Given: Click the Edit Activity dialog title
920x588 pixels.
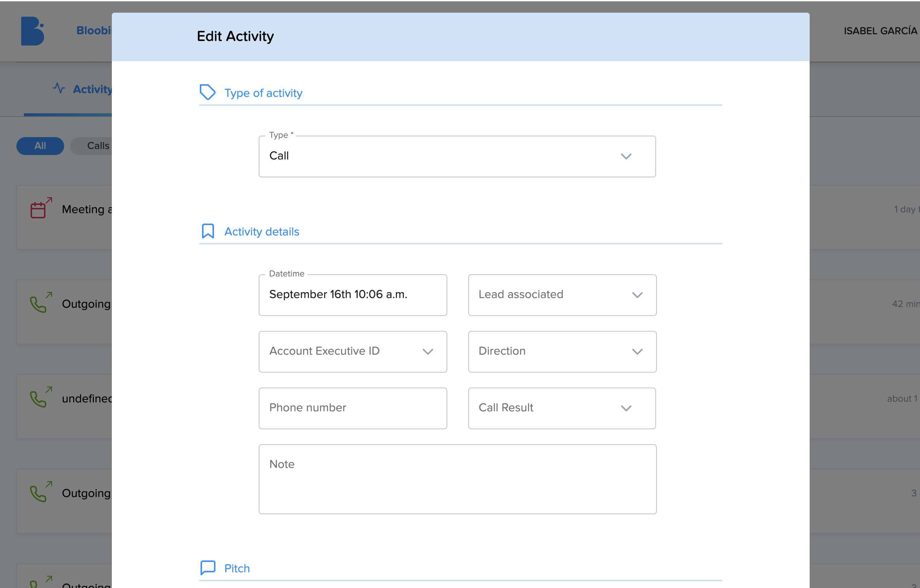Looking at the screenshot, I should pyautogui.click(x=235, y=36).
